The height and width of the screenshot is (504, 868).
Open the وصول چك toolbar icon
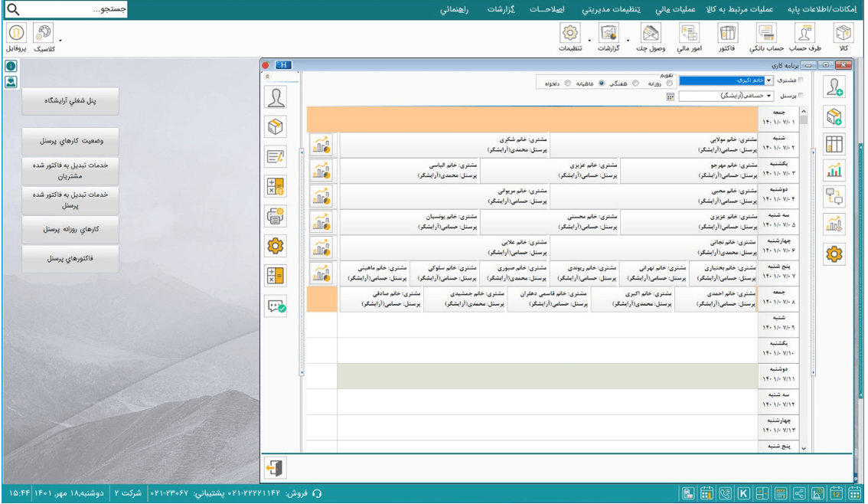pos(651,33)
